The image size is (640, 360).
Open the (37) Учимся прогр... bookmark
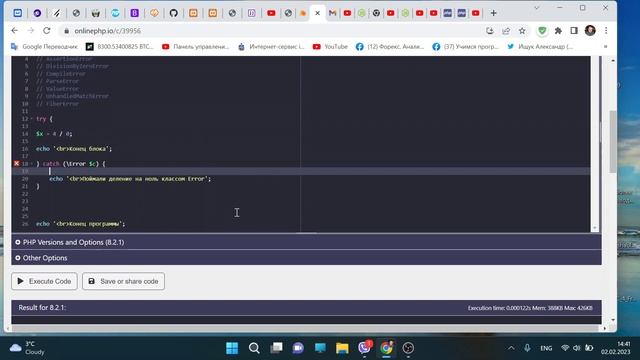[x=466, y=47]
